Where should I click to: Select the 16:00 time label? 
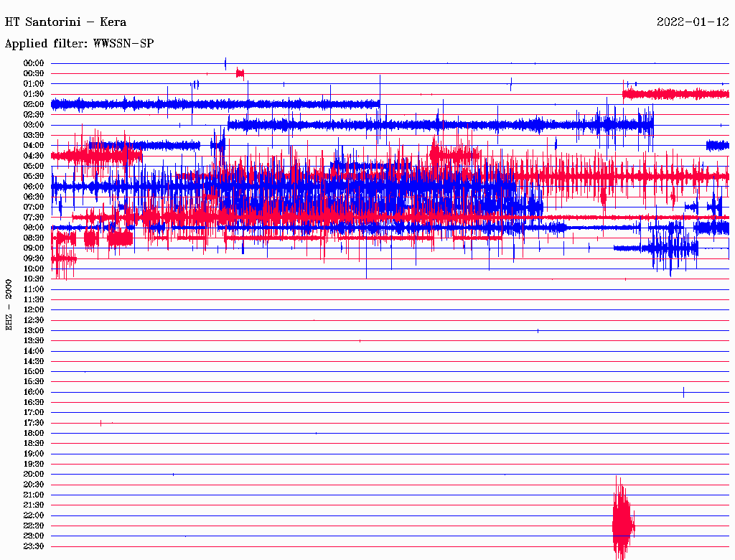34,392
